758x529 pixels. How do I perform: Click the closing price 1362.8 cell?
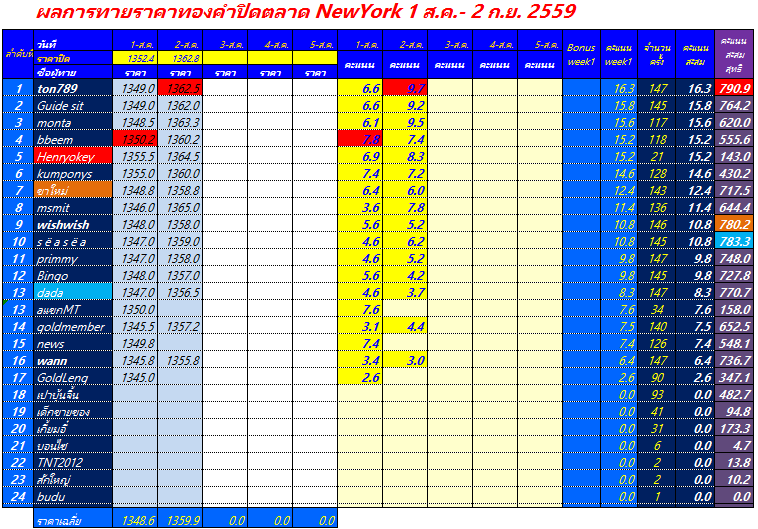pos(180,58)
